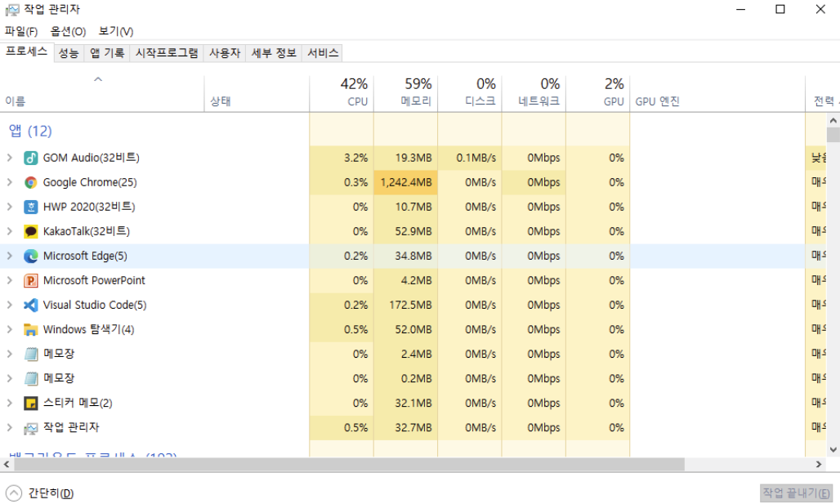Click GOM Audio's 0.1MB/s disk cell

coord(470,158)
